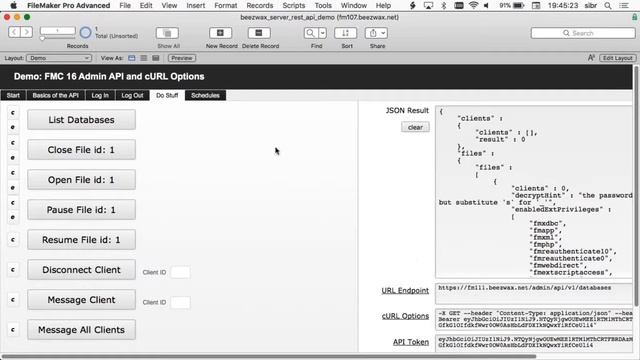This screenshot has height=360, width=640.
Task: Switch to the Start tab
Action: [x=13, y=95]
